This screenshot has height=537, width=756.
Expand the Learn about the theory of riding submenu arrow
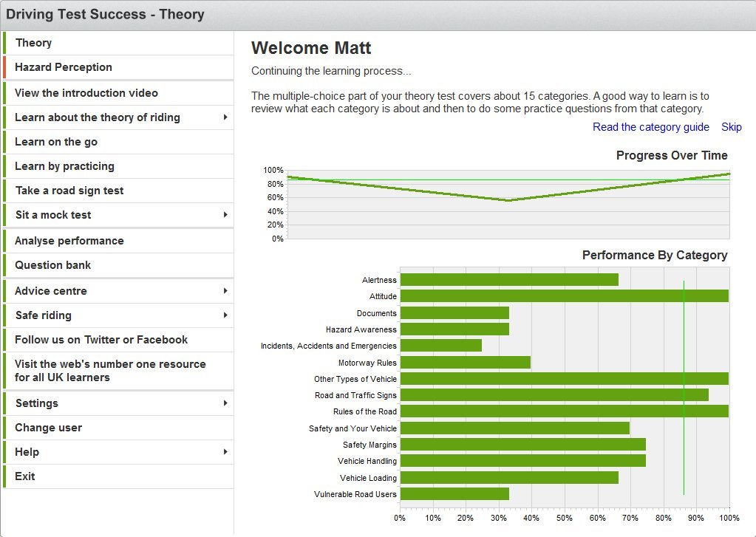click(225, 117)
